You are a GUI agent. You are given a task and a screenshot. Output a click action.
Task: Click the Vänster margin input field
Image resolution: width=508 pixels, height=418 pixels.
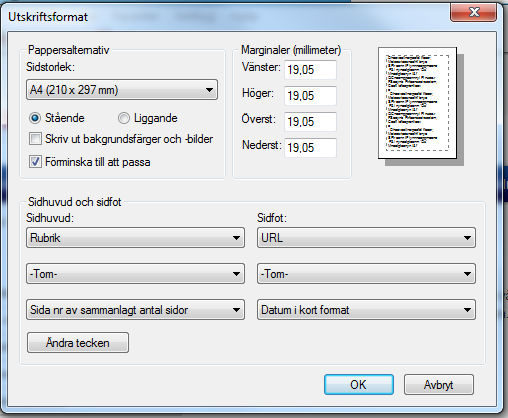coord(310,70)
